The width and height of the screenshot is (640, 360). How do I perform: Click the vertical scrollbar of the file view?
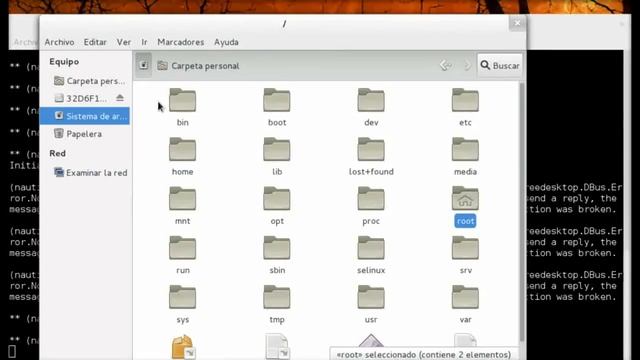click(x=522, y=212)
